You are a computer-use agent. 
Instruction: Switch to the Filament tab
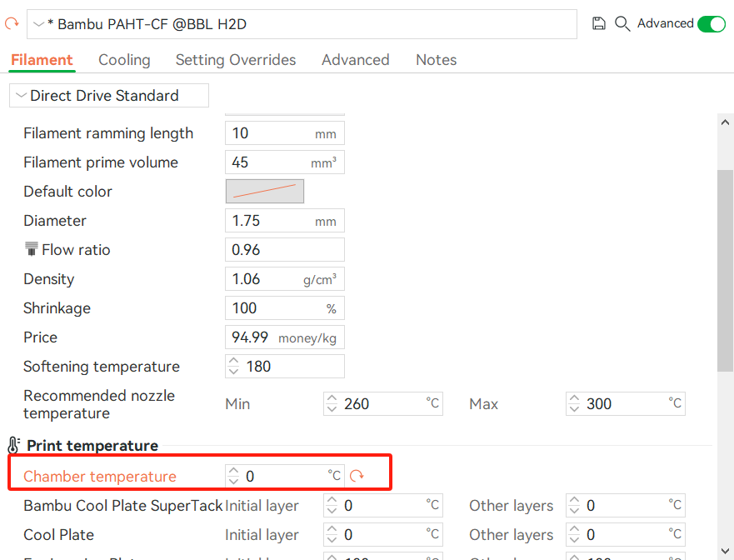point(42,60)
